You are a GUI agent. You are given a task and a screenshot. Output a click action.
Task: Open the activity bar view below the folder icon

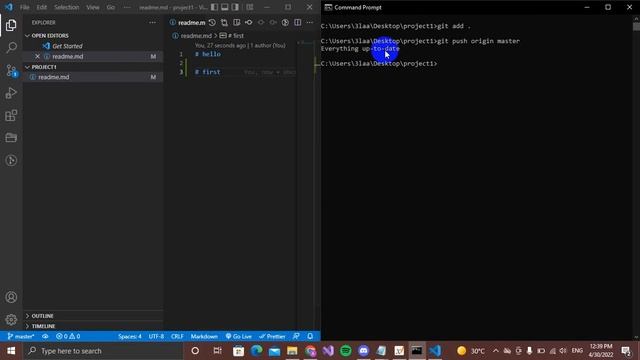coord(11,160)
